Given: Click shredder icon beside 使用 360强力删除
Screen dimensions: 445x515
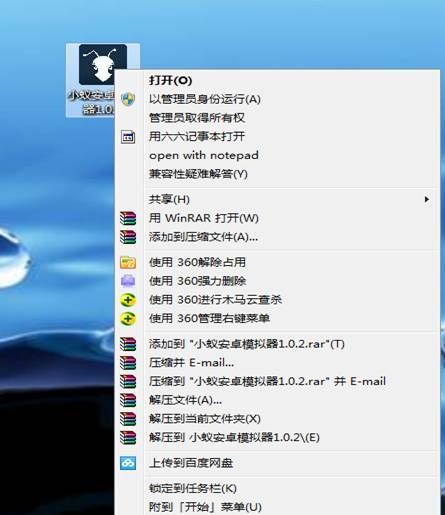Looking at the screenshot, I should point(128,281).
